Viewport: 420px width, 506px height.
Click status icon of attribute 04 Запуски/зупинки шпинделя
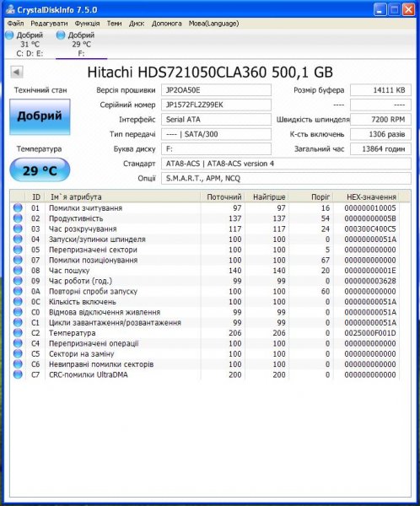[x=18, y=240]
